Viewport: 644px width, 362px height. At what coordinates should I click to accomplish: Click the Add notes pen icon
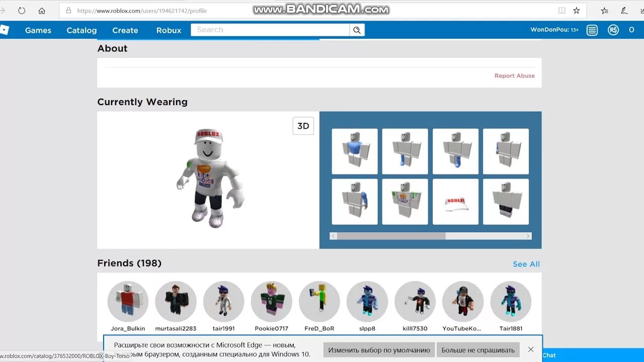pos(624,11)
